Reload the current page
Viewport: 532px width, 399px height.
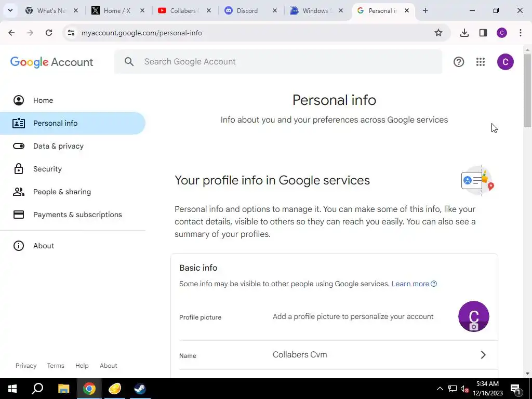pyautogui.click(x=49, y=33)
